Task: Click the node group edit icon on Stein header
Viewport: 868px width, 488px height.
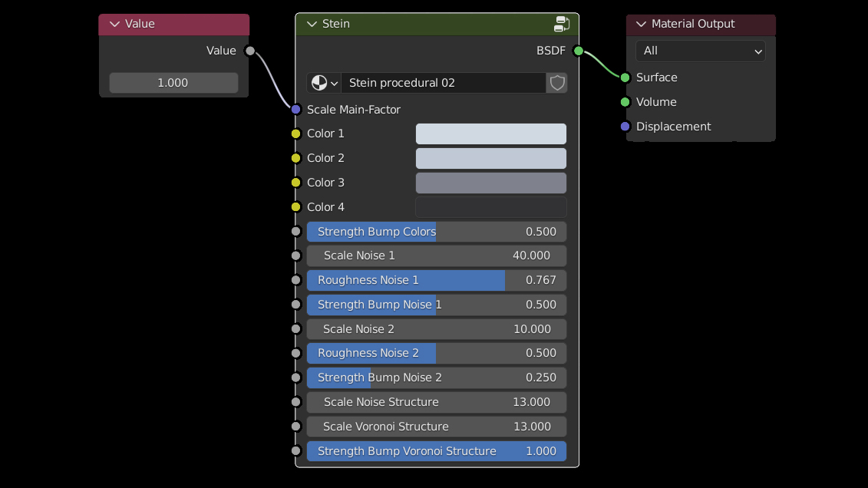Action: click(562, 24)
